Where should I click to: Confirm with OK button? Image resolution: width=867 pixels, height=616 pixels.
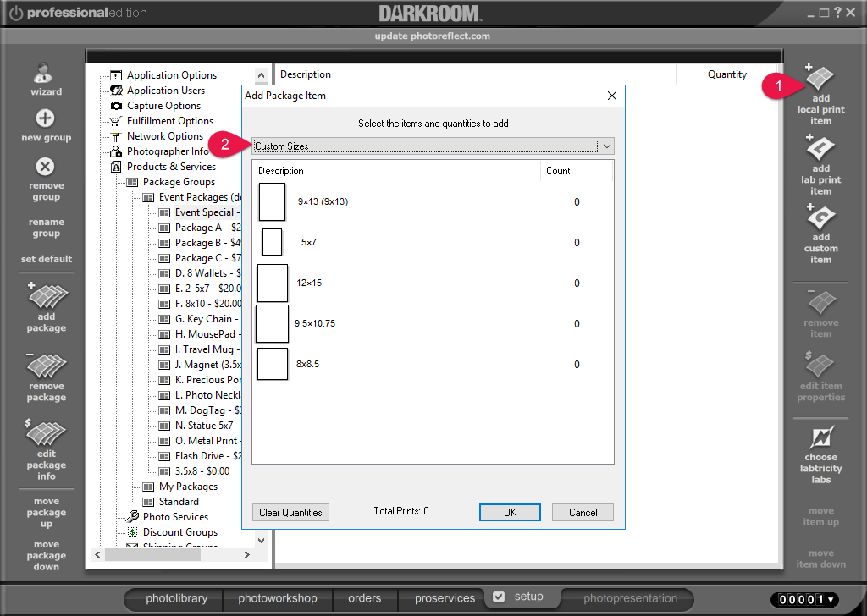pyautogui.click(x=510, y=512)
